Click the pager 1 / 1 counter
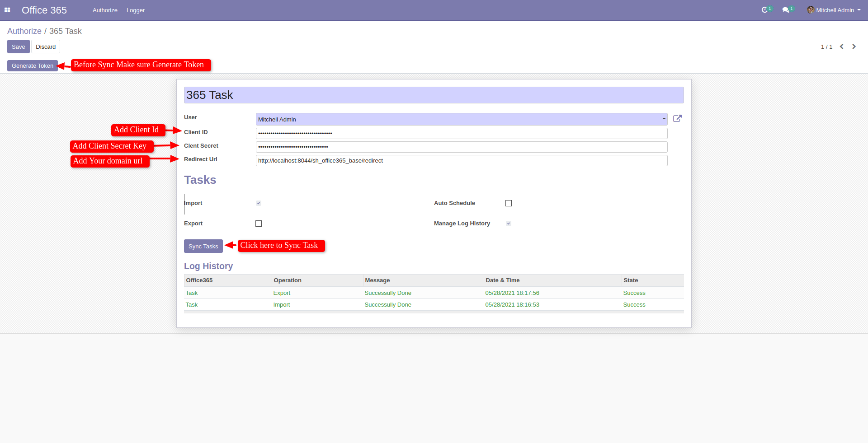The image size is (868, 443). pos(826,47)
